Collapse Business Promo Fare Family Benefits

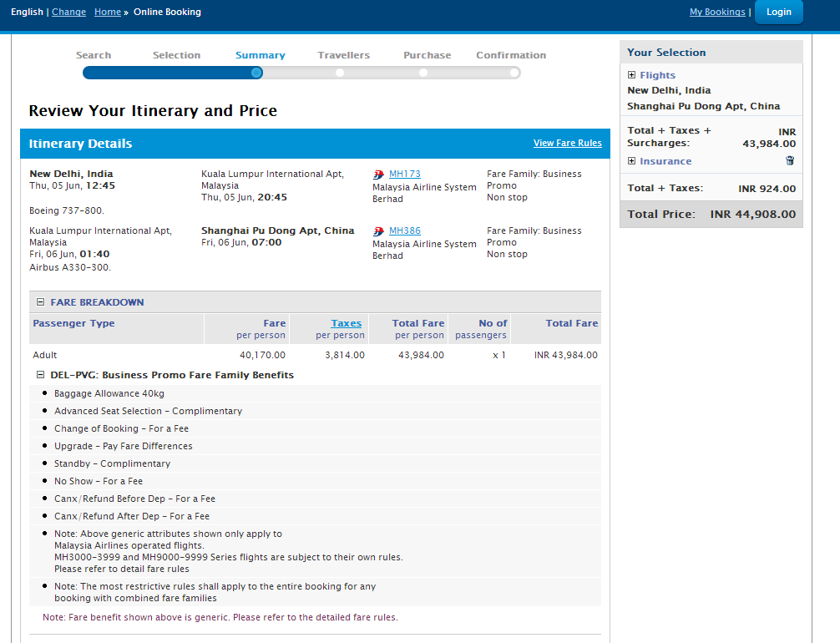[40, 376]
